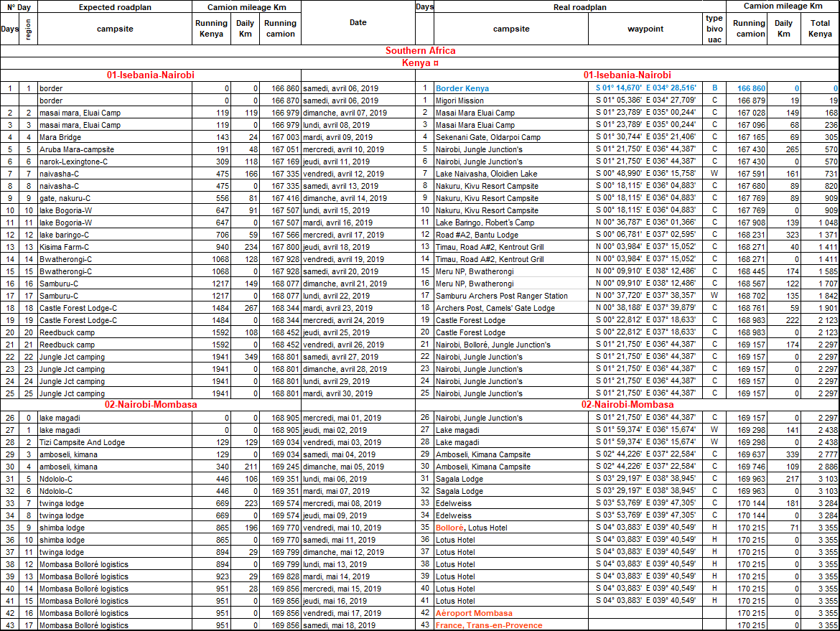Select the Lake Naivasha, Oloidien Lake cell

pyautogui.click(x=486, y=174)
